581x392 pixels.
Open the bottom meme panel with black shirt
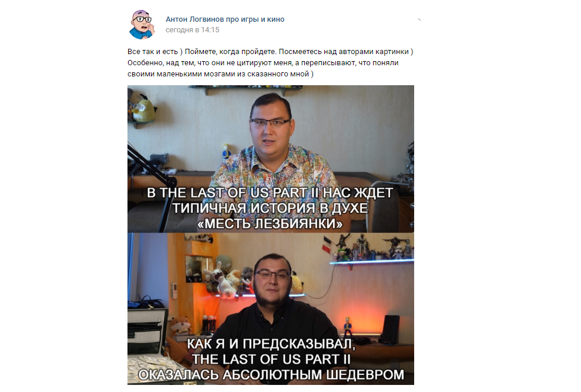[x=270, y=309]
